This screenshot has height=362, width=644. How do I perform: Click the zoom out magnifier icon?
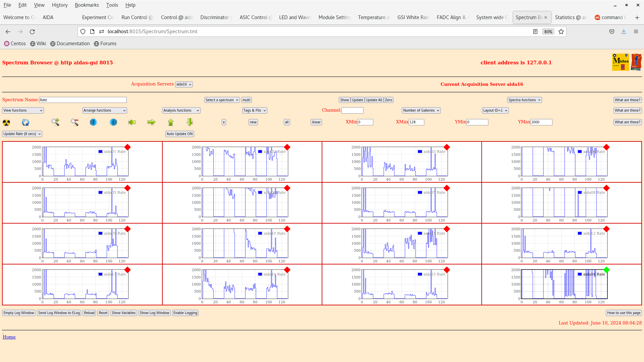(x=74, y=122)
